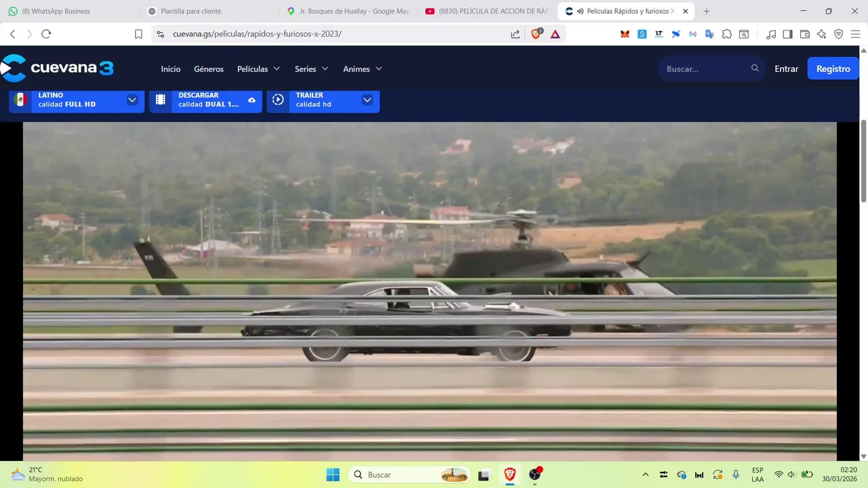Click the DESCARGAR film strip icon
The image size is (868, 488).
click(161, 100)
